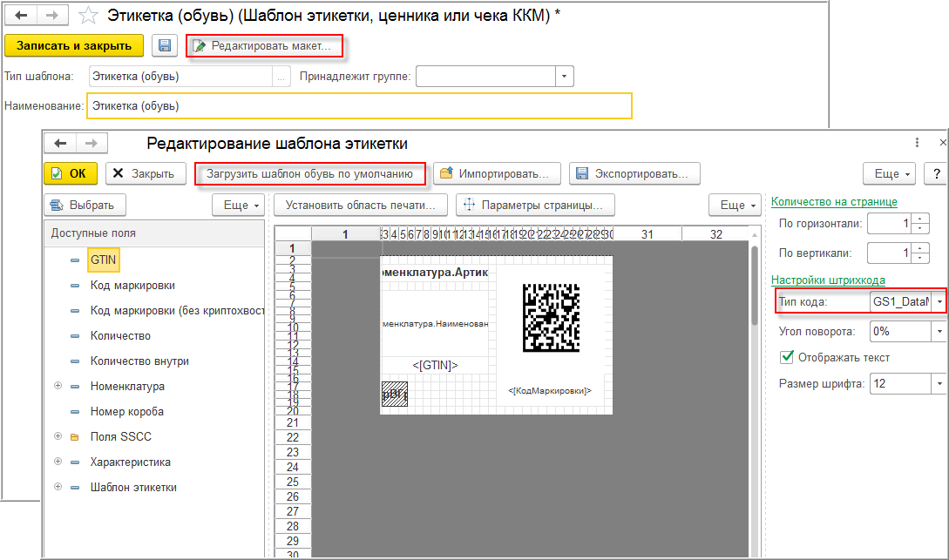This screenshot has height=560, width=949.
Task: Click the DataMatrix barcode in the label layout
Action: point(551,318)
